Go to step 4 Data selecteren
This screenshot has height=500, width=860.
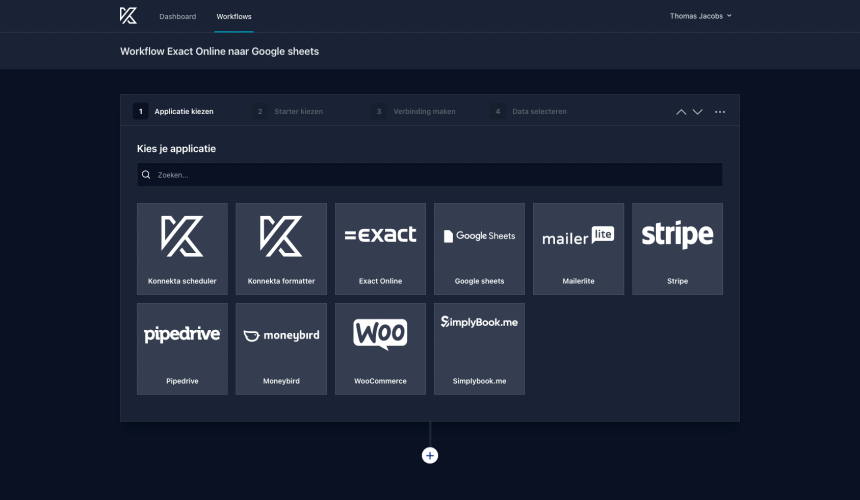pos(529,111)
